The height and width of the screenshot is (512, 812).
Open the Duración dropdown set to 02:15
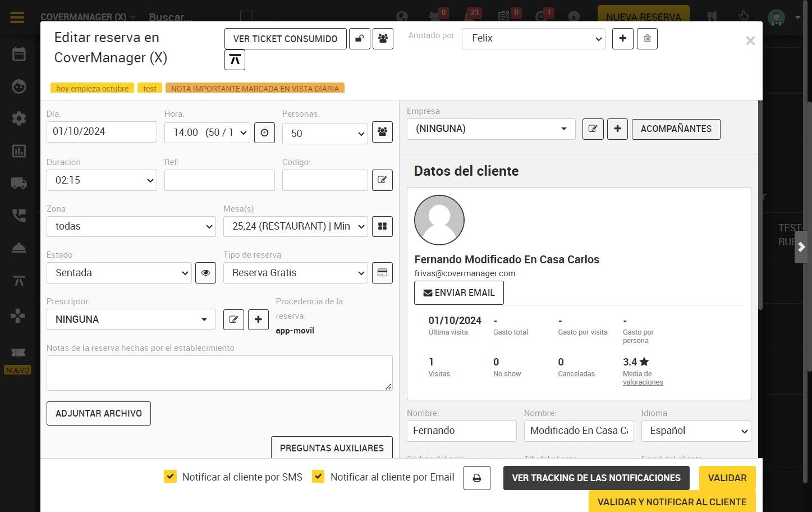102,180
